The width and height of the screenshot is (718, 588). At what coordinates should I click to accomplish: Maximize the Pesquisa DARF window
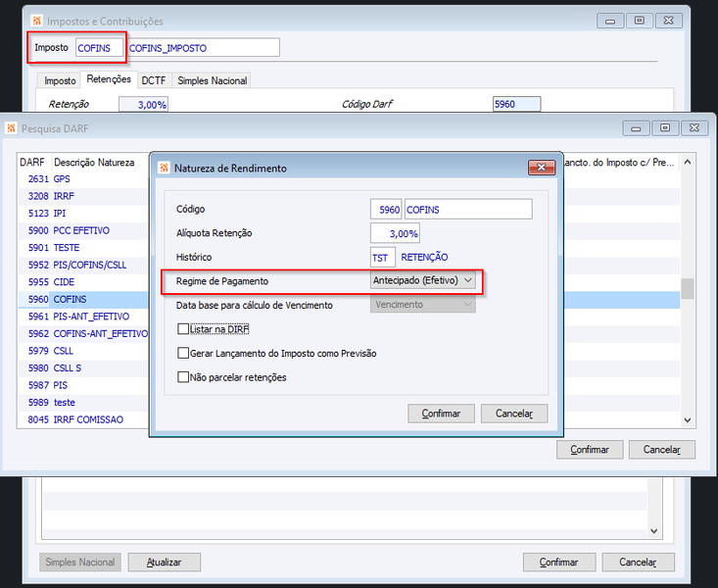point(665,128)
